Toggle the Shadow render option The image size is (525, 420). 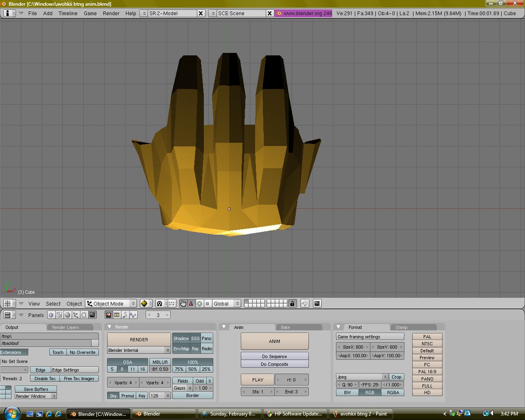coord(181,338)
